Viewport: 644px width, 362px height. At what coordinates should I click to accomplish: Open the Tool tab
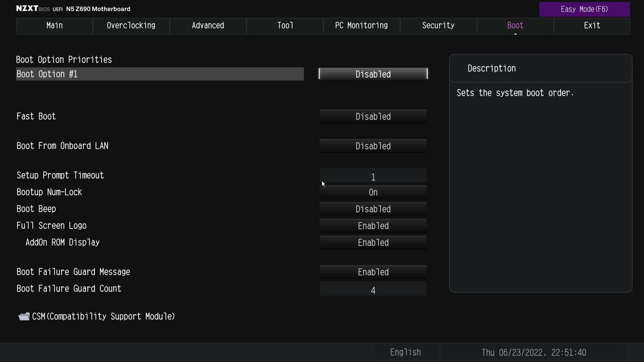(285, 26)
